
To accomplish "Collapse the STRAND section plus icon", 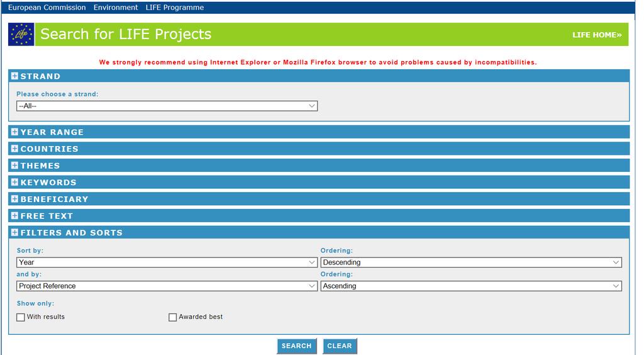I will (15, 76).
